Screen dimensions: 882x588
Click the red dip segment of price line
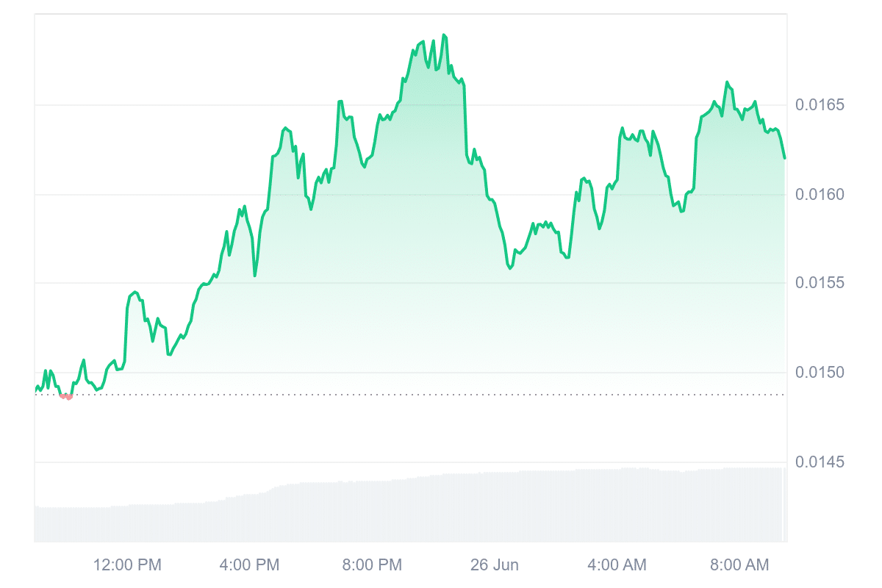point(66,396)
